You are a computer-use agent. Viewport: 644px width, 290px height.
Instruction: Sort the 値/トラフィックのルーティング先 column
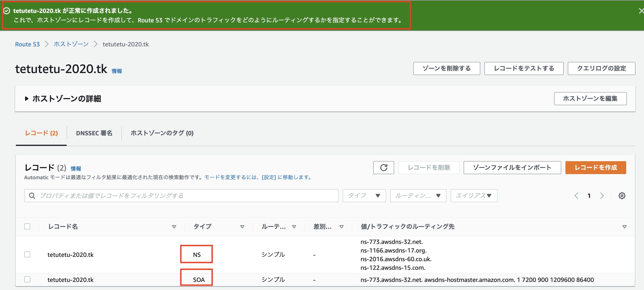pyautogui.click(x=624, y=227)
